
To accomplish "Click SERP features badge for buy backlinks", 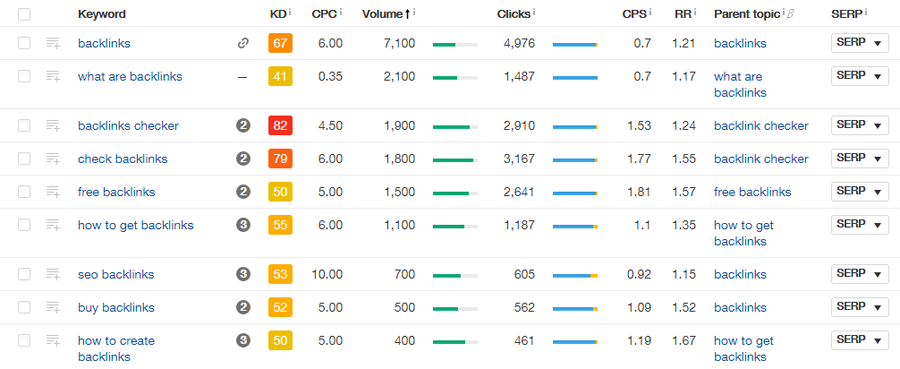I will [243, 308].
